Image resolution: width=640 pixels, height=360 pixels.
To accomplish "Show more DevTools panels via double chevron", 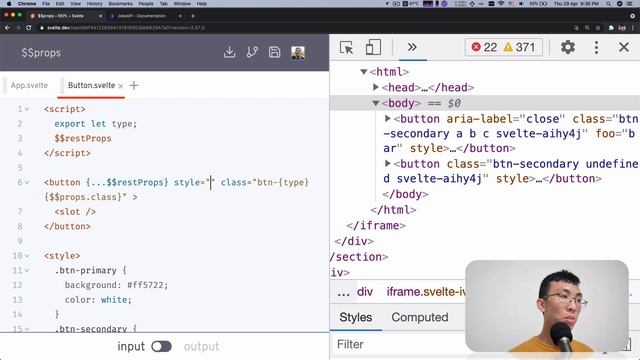I will click(x=412, y=47).
